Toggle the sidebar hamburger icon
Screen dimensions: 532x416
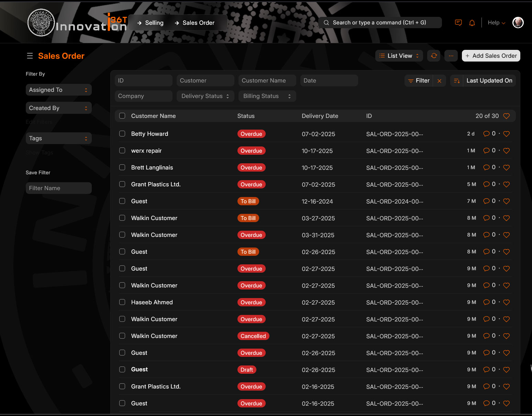click(30, 56)
